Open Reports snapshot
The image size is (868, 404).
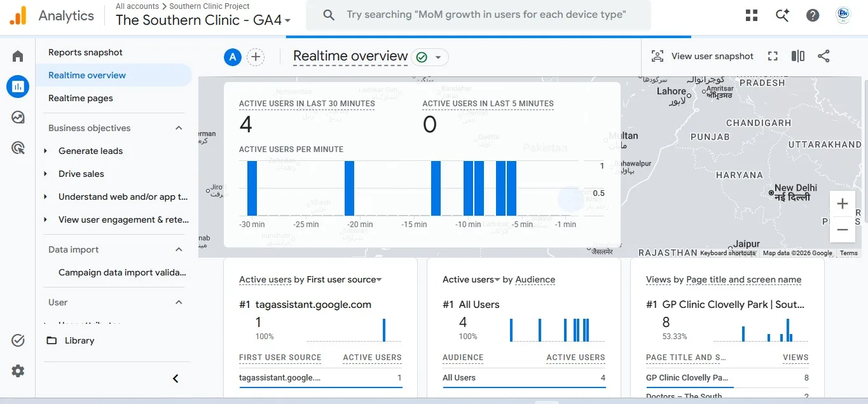tap(85, 52)
